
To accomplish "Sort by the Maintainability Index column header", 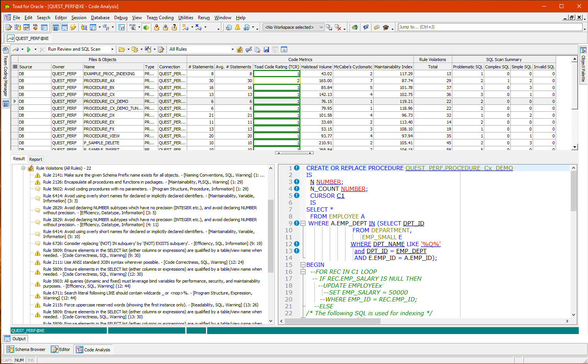I will [x=394, y=67].
